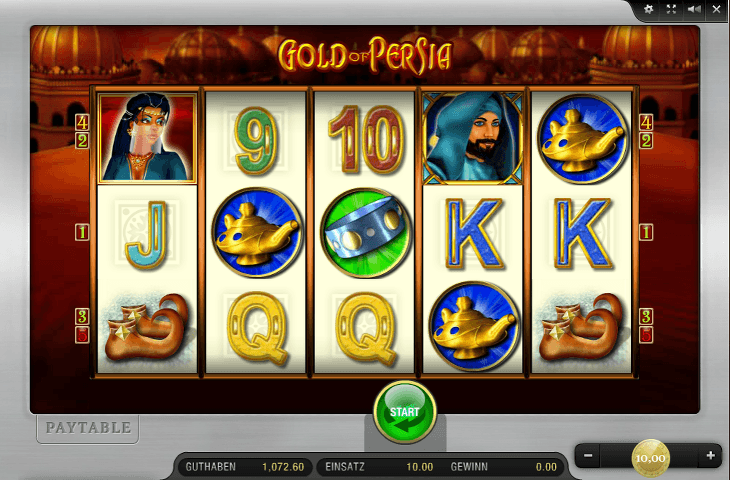Screen dimensions: 730x480
Task: Open the settings gear icon
Action: [x=648, y=9]
